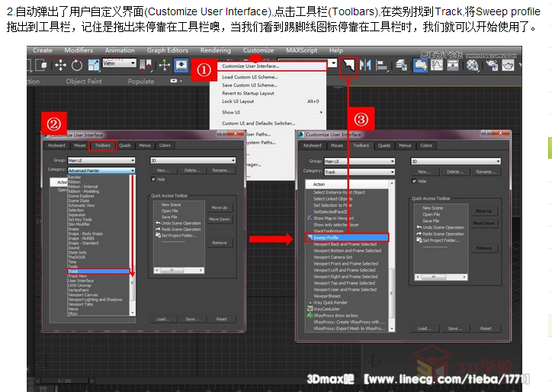The image size is (552, 392).
Task: Open the Curve Editor icon
Action: tap(437, 65)
